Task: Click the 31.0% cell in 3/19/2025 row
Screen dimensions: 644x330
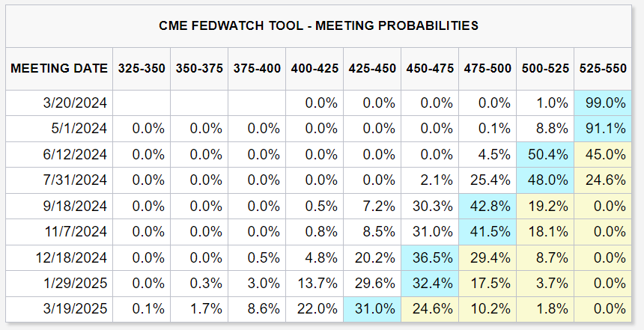Action: click(373, 308)
